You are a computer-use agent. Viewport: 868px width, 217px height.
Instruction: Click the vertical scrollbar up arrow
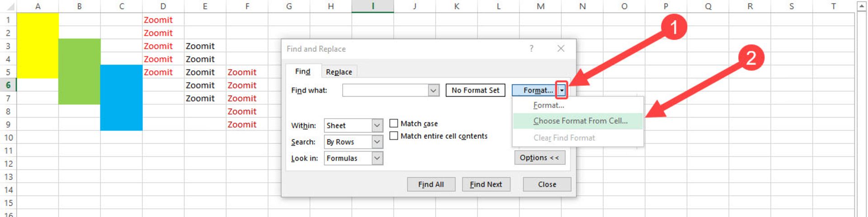pyautogui.click(x=862, y=6)
